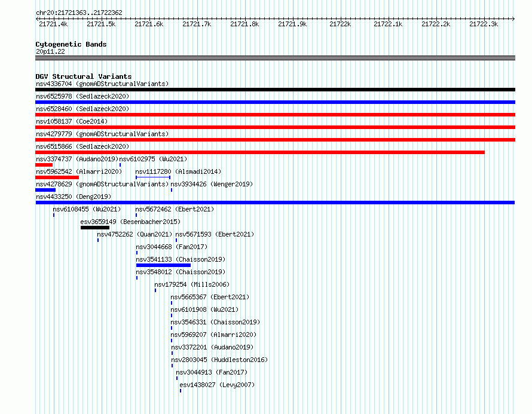Click the black bar under esv3659149

click(95, 228)
